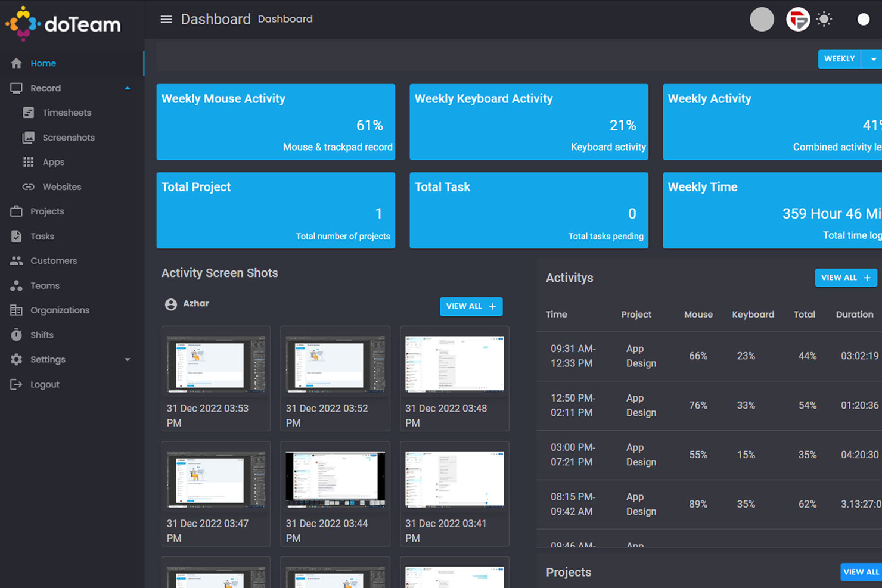Open the Shifts section via clock icon
The height and width of the screenshot is (588, 882).
tap(16, 335)
